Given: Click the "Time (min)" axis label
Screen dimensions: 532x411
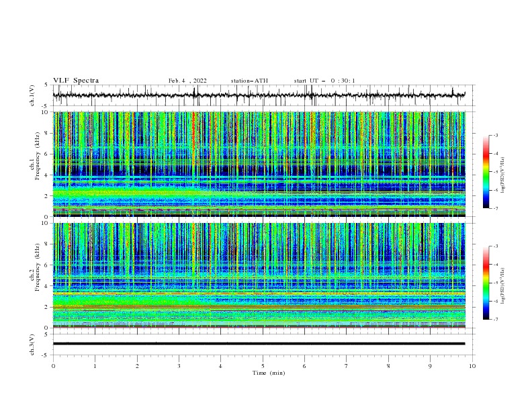Looking at the screenshot, I should coord(269,373).
